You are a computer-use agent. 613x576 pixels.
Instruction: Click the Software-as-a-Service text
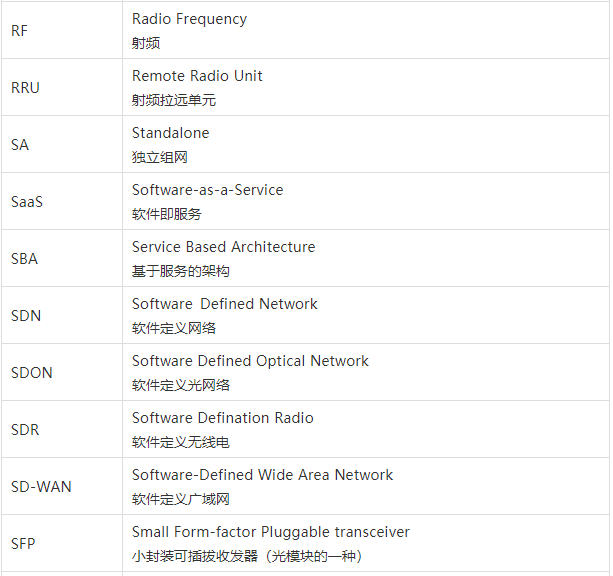click(207, 190)
